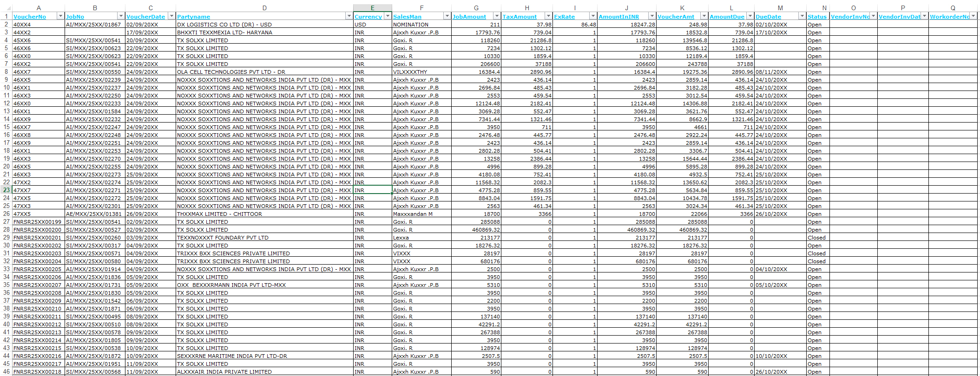This screenshot has height=376, width=980.
Task: Open the SalesMan filter dropdown
Action: 447,16
